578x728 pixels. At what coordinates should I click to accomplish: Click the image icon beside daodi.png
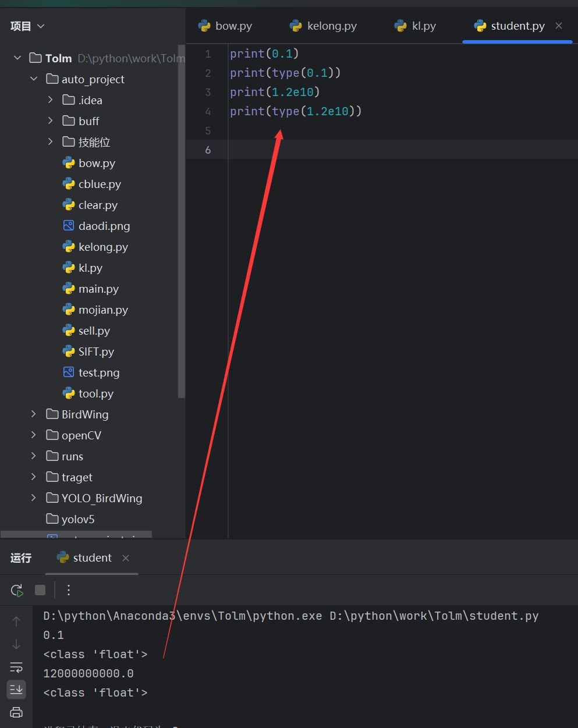click(69, 226)
